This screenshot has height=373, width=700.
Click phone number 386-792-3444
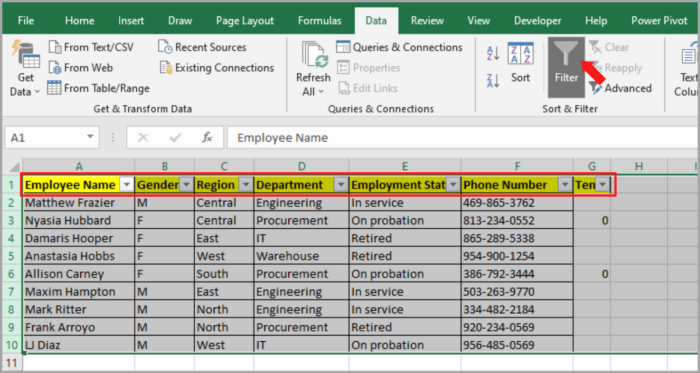tap(517, 274)
